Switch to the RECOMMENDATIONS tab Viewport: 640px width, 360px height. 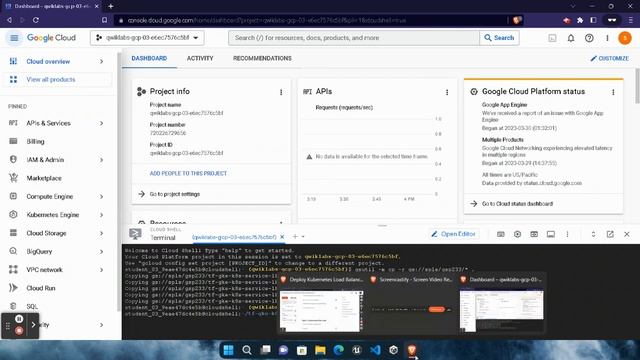[x=262, y=58]
